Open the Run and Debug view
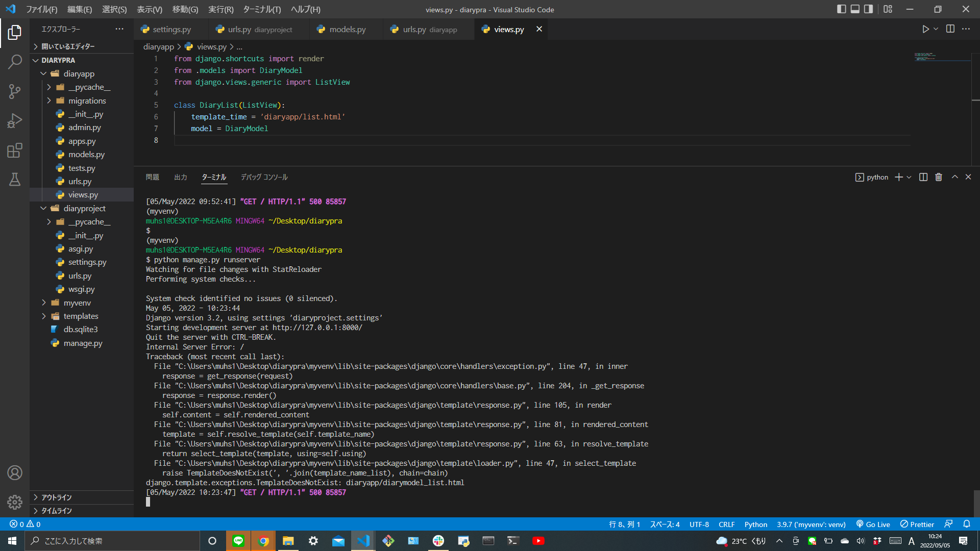The height and width of the screenshot is (551, 980). 15,121
